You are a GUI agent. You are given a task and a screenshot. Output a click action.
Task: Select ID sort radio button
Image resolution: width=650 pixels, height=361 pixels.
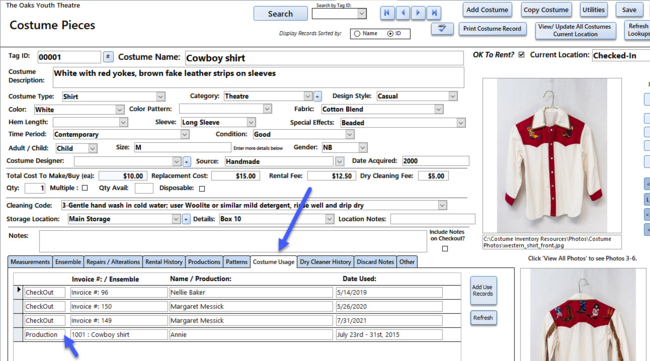[x=390, y=34]
